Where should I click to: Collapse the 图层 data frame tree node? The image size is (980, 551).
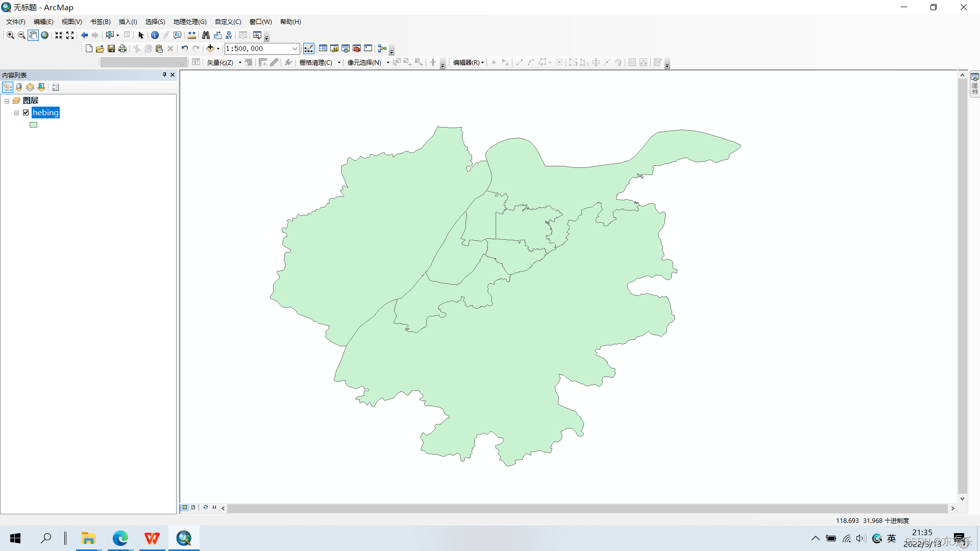click(x=7, y=101)
